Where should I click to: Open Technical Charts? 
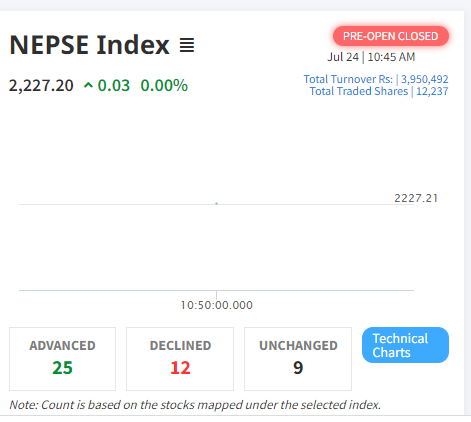[x=405, y=345]
